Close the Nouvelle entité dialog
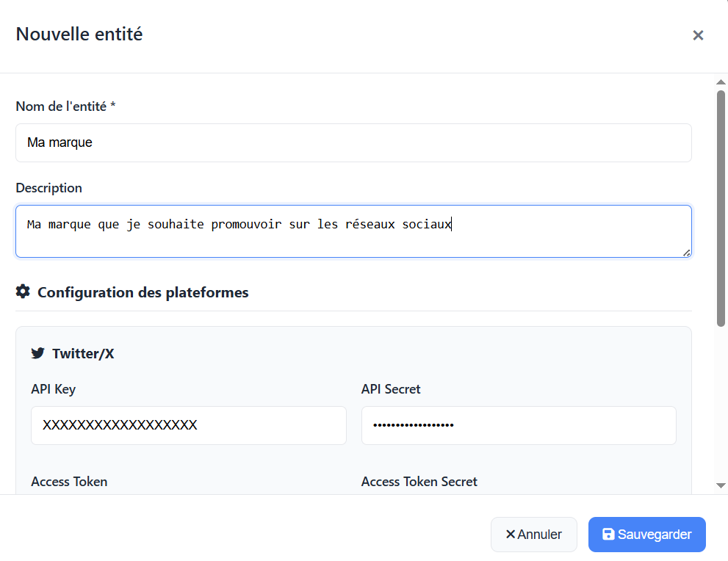 click(x=698, y=35)
